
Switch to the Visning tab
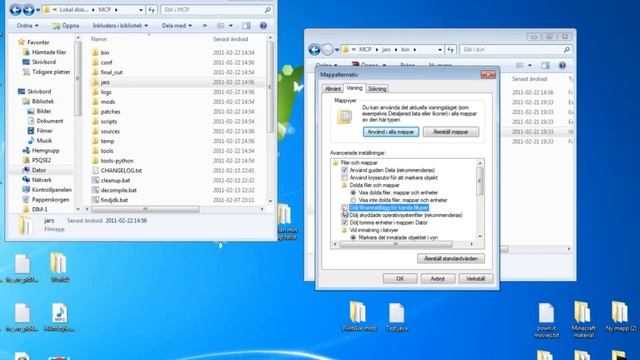pos(354,88)
